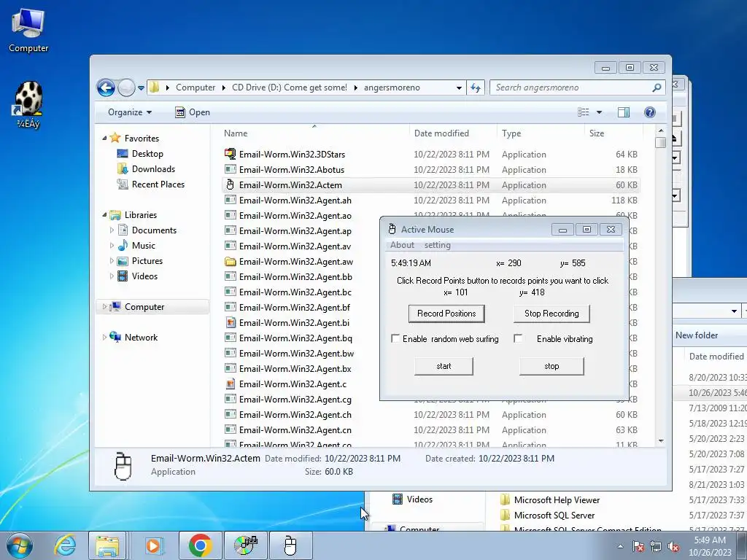Expand the Network tree node
Screen dimensions: 747x560
pos(104,337)
